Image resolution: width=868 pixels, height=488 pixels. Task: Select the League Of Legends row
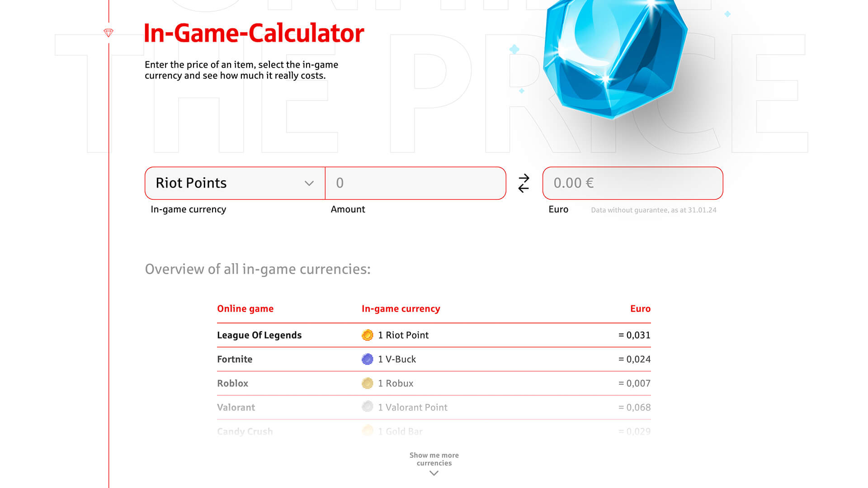click(x=434, y=335)
